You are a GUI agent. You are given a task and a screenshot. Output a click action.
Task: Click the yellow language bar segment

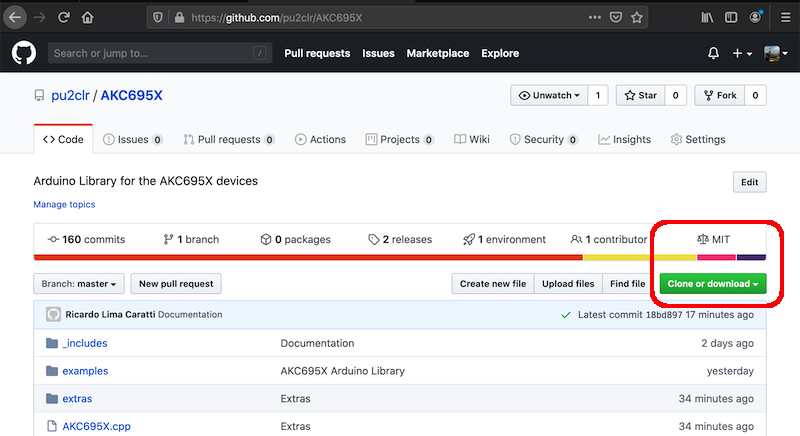pyautogui.click(x=640, y=258)
